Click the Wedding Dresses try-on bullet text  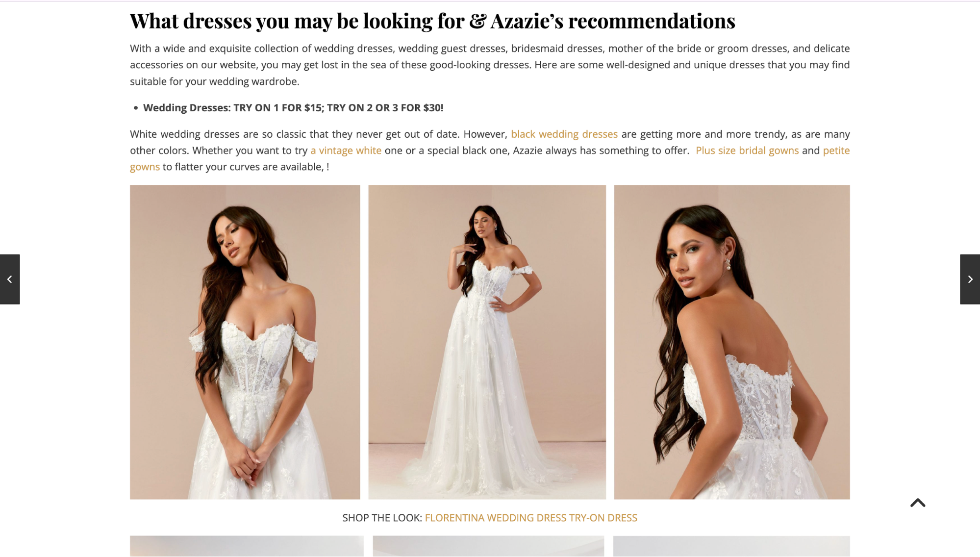[293, 108]
